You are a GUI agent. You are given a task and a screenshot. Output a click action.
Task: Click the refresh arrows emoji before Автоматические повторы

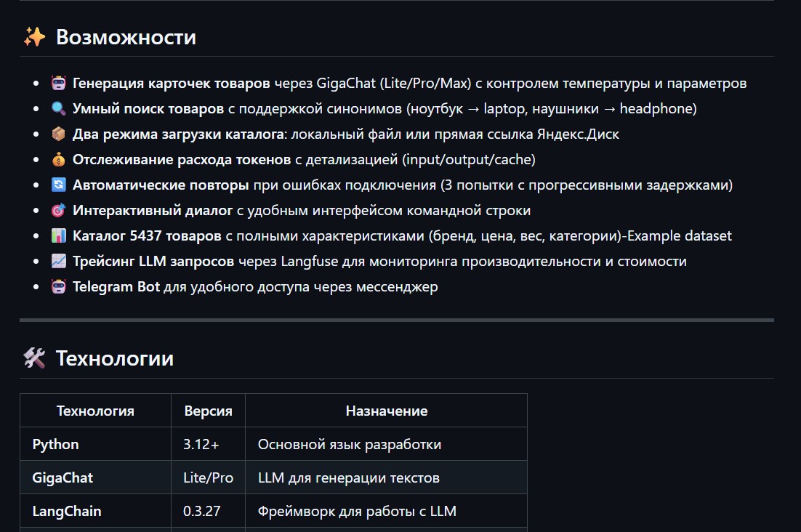pyautogui.click(x=59, y=185)
